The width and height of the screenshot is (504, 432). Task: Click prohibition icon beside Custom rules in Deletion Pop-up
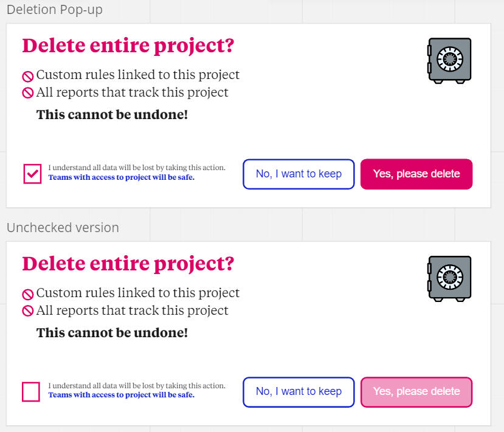click(x=28, y=77)
